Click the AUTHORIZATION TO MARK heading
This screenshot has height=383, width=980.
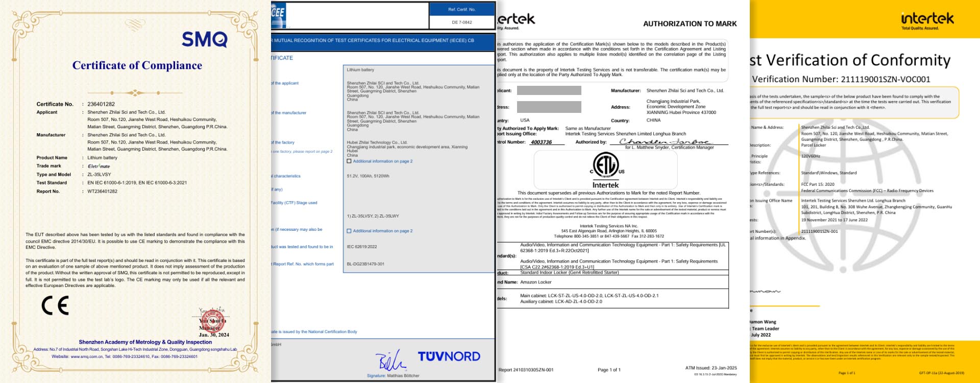coord(690,23)
